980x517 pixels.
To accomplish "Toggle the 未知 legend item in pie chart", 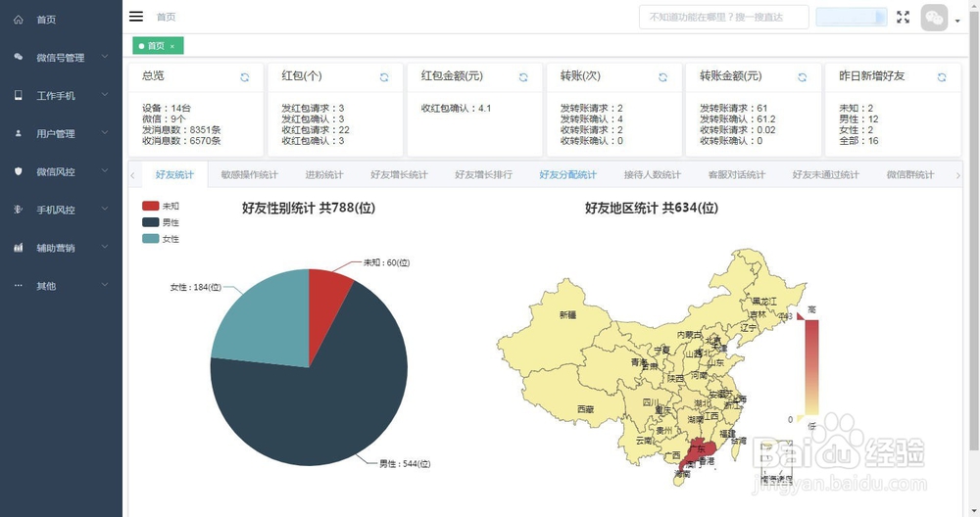I will tap(161, 206).
